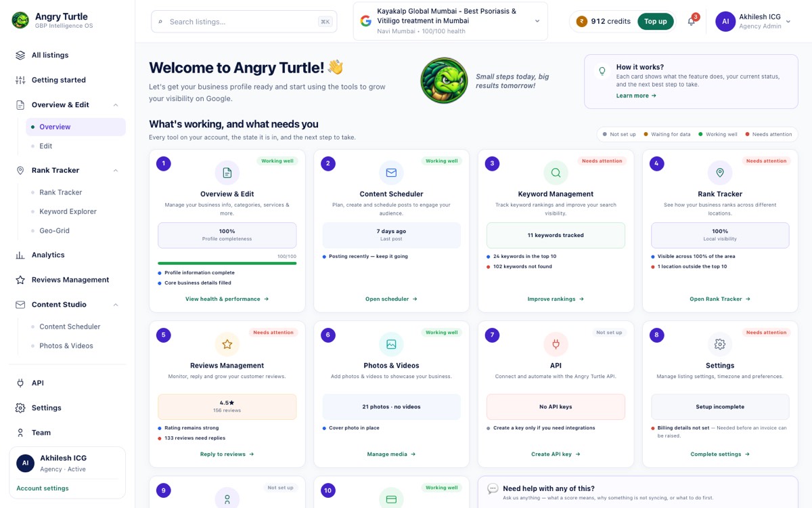Click the Settings gear icon in sidebar
Screen dimensions: 812x508
20,408
